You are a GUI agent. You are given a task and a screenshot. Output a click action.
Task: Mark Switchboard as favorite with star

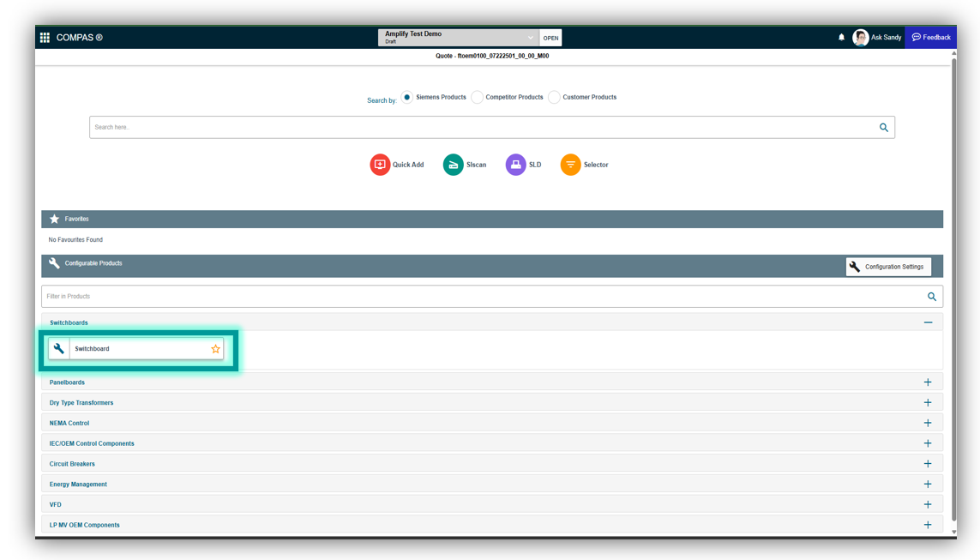[215, 349]
